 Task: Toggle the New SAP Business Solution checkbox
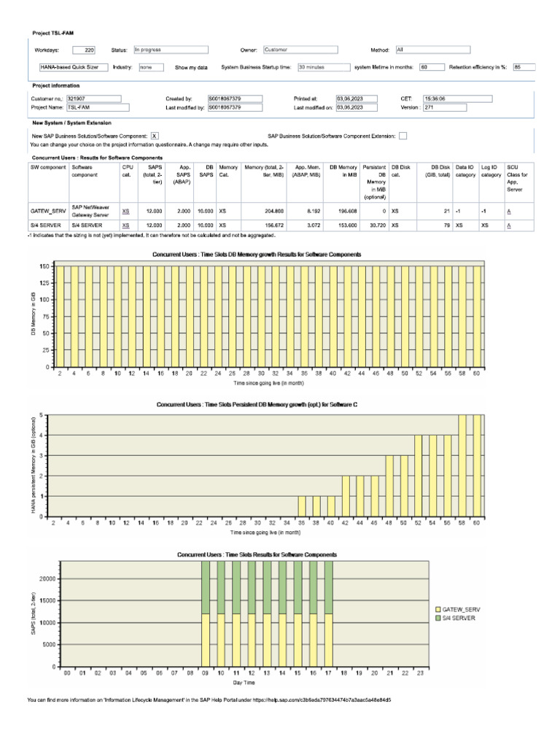(x=155, y=136)
